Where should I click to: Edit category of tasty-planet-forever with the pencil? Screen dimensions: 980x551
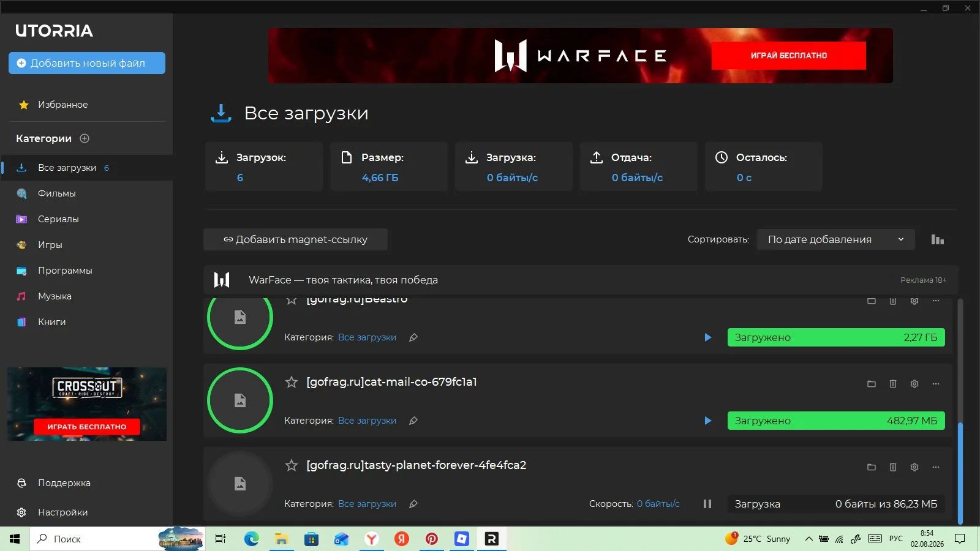tap(413, 504)
